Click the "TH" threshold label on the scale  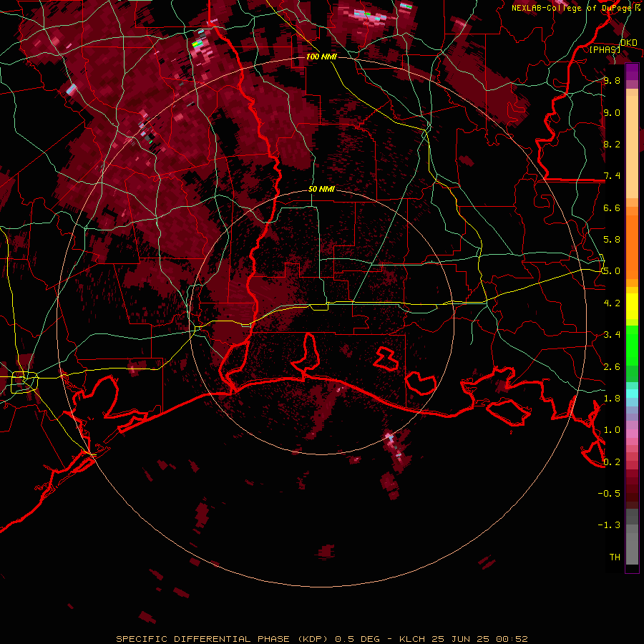[x=615, y=557]
